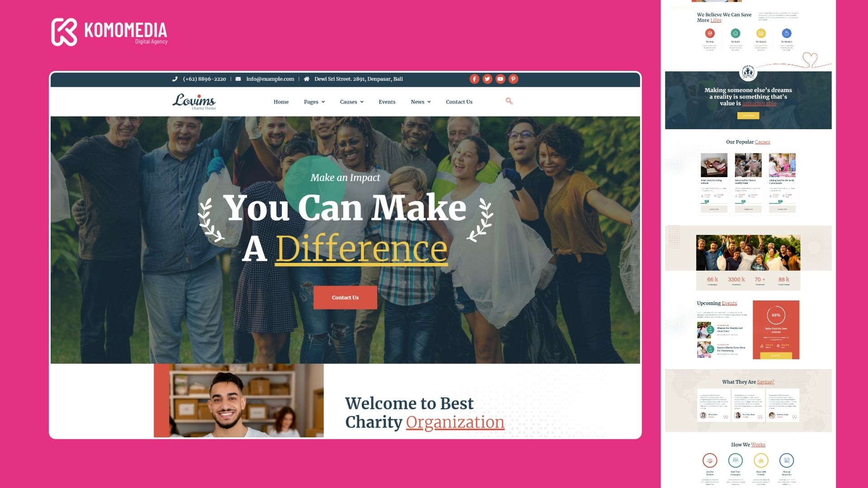Open Contact Us in navigation bar
Screen dimensions: 868x488
click(x=459, y=102)
